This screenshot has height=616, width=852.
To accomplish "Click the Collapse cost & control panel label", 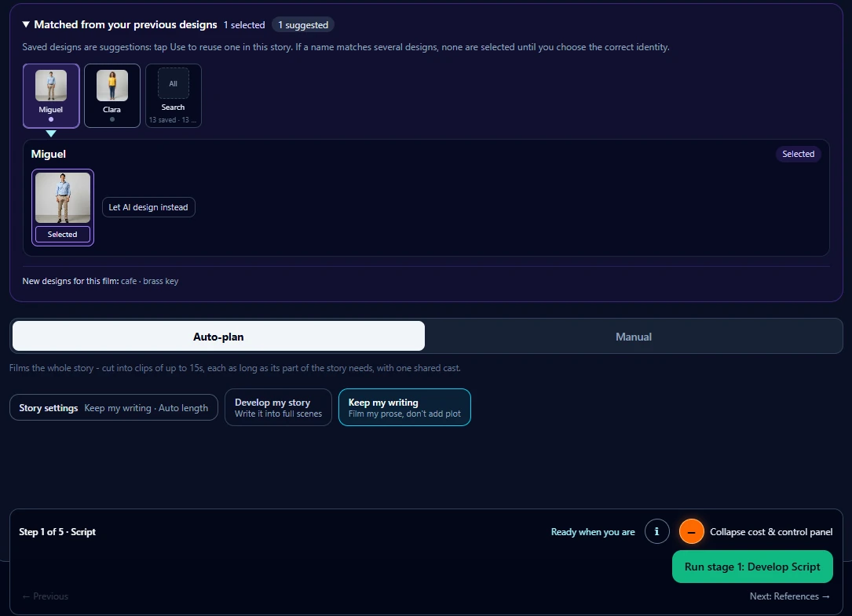I will [771, 532].
